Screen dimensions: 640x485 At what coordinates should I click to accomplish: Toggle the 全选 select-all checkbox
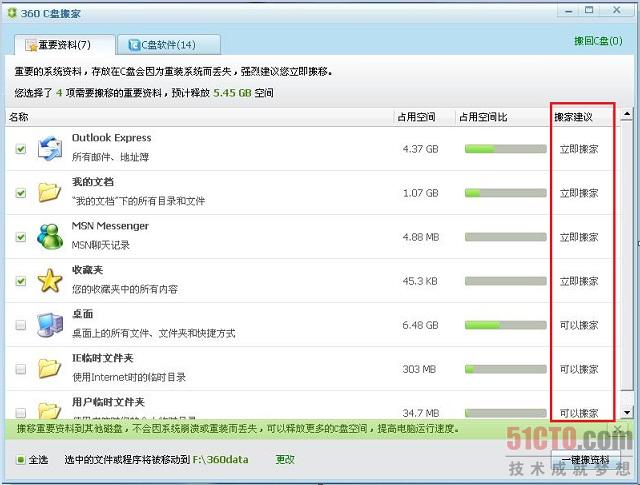click(x=20, y=460)
